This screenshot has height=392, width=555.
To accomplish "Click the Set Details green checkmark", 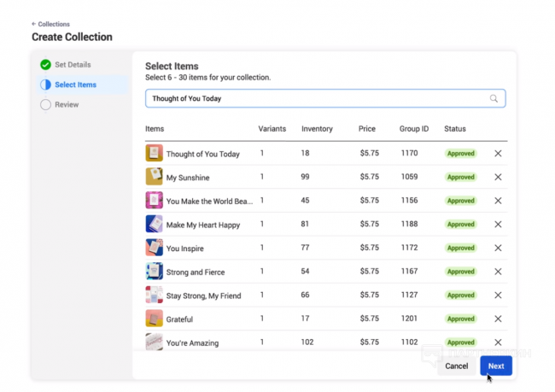I will click(45, 65).
